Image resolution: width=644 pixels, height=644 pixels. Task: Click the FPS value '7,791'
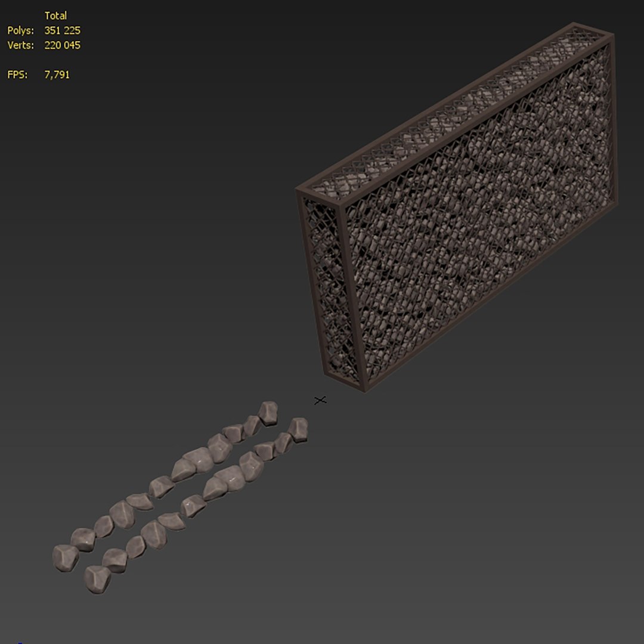coord(57,75)
